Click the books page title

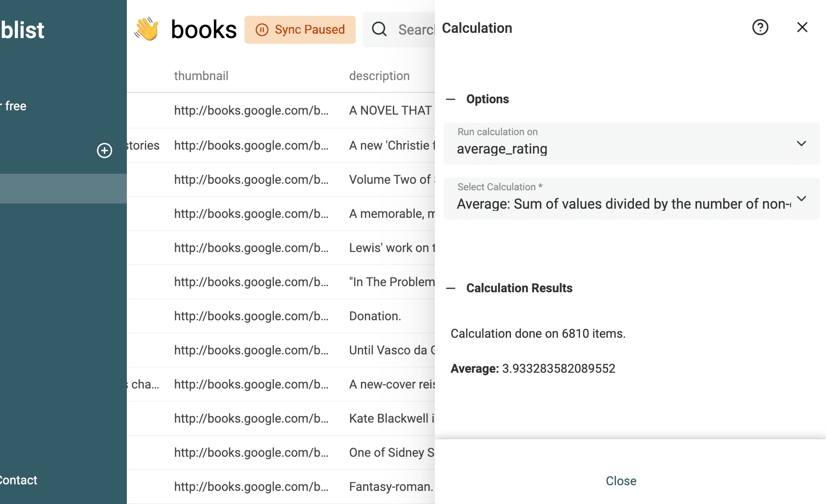pos(203,30)
